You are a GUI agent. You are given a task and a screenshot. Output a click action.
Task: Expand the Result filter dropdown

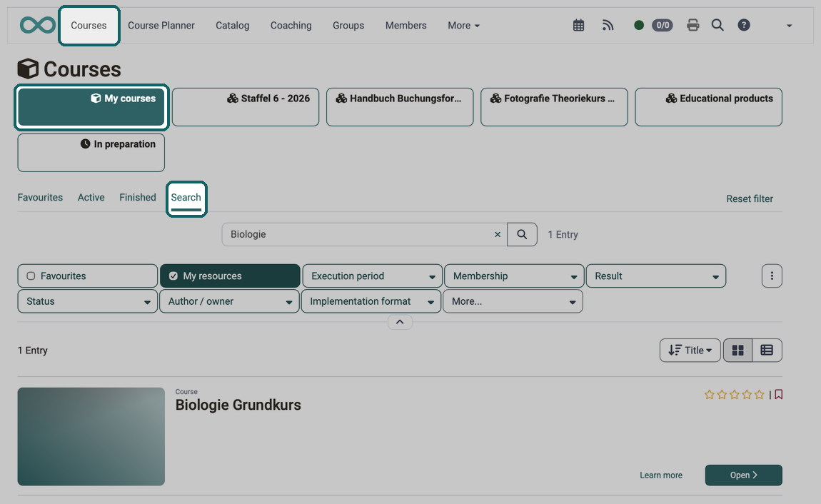[x=656, y=276]
